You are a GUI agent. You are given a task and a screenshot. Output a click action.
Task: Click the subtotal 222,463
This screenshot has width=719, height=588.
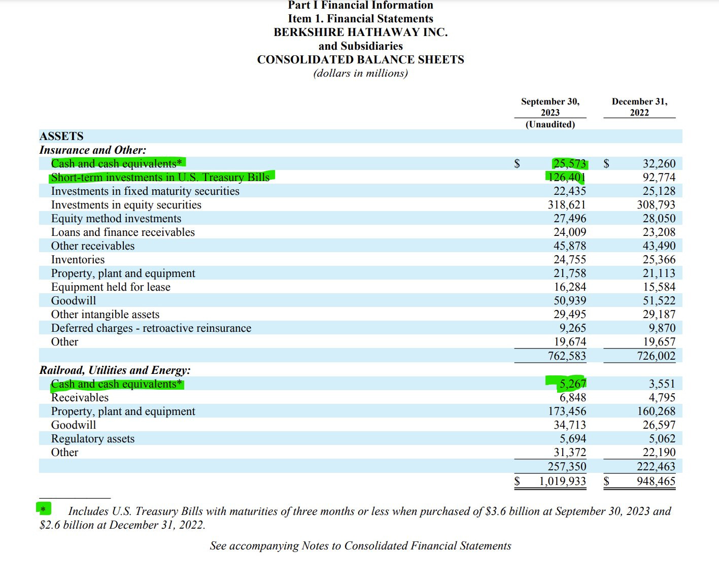[656, 466]
